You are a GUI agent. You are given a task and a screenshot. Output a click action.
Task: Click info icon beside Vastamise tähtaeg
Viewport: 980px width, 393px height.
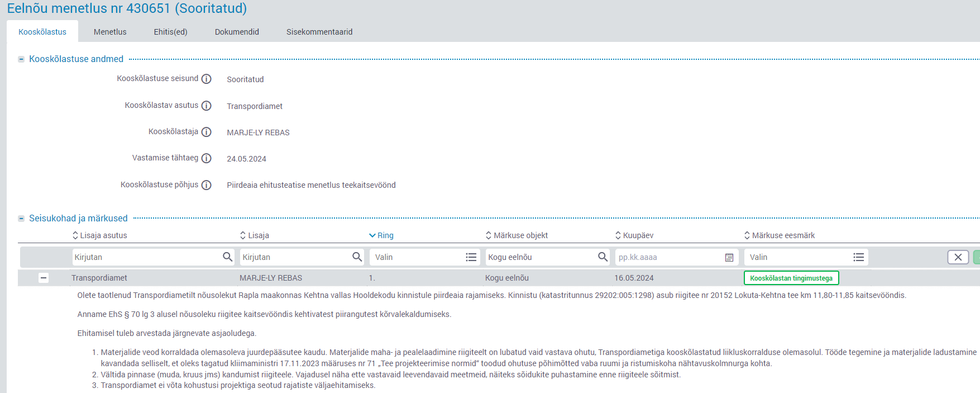[x=206, y=158]
